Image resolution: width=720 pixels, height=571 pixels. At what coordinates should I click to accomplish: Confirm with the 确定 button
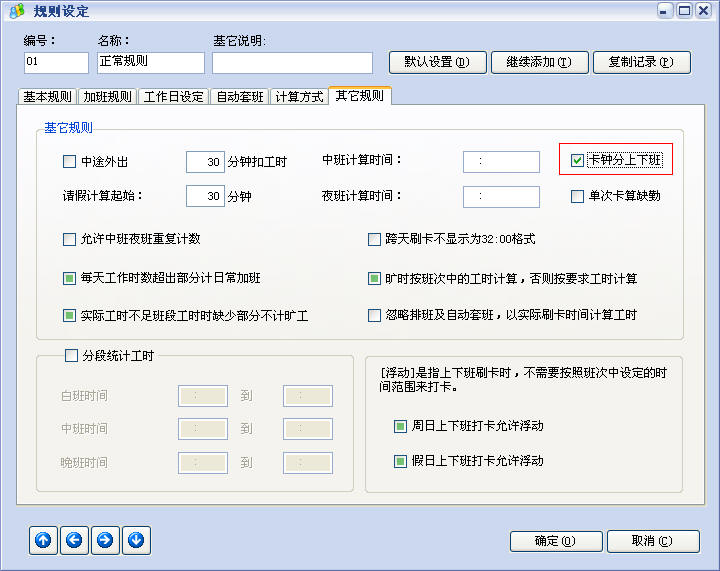click(x=557, y=541)
